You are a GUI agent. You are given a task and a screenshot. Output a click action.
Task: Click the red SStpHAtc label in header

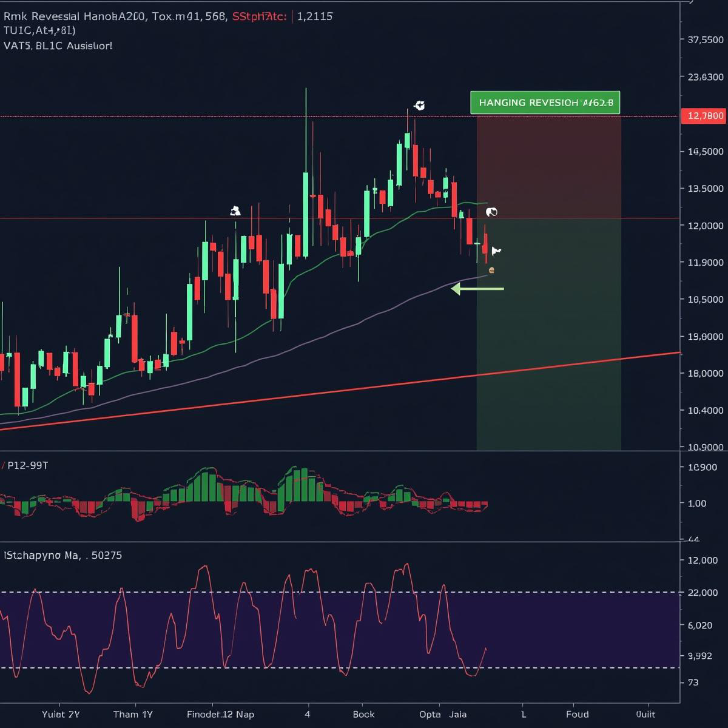(259, 16)
